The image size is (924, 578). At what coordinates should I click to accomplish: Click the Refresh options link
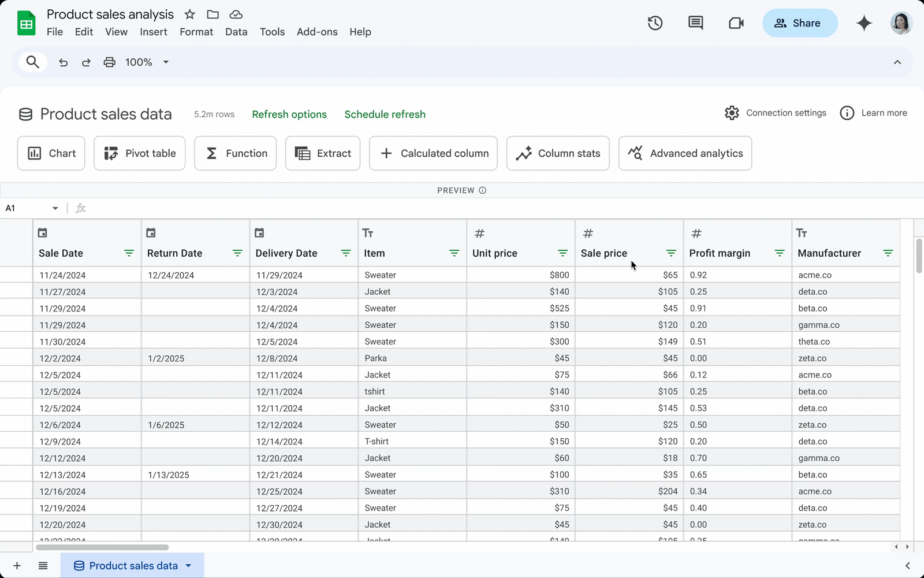(x=289, y=114)
